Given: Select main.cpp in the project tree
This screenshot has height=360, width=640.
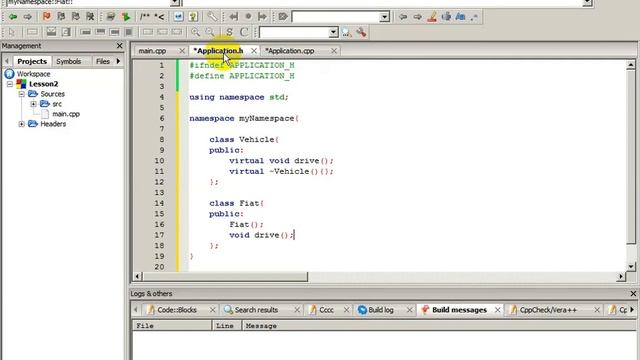Looking at the screenshot, I should 66,114.
